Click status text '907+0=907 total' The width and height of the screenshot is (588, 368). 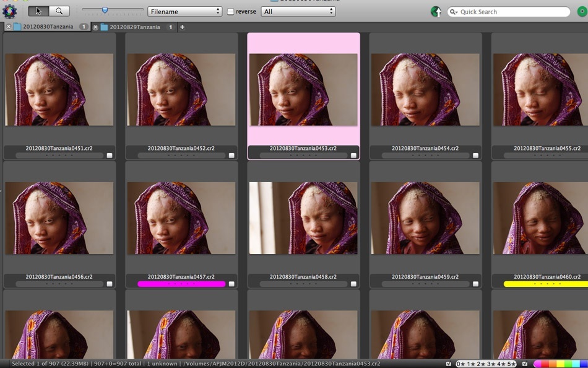pos(118,364)
